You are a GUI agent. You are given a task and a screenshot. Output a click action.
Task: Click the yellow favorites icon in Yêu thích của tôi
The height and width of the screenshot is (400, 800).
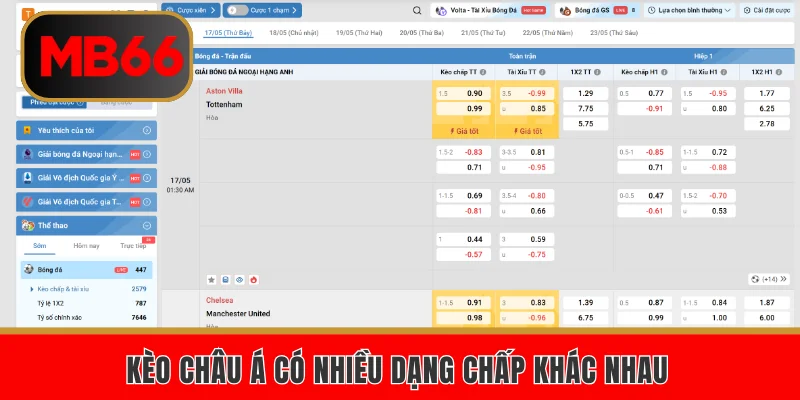pyautogui.click(x=28, y=130)
